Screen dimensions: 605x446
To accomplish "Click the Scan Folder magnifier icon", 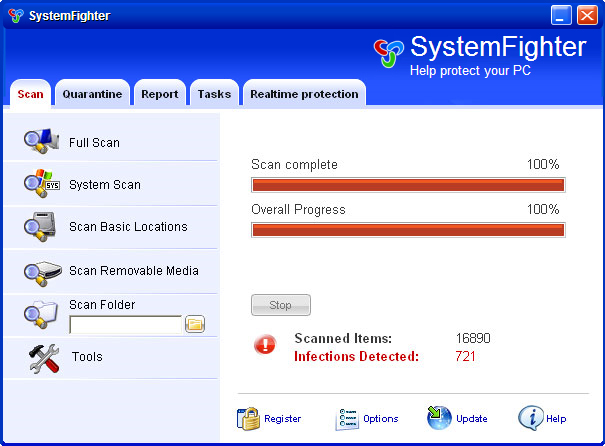I will 41,314.
